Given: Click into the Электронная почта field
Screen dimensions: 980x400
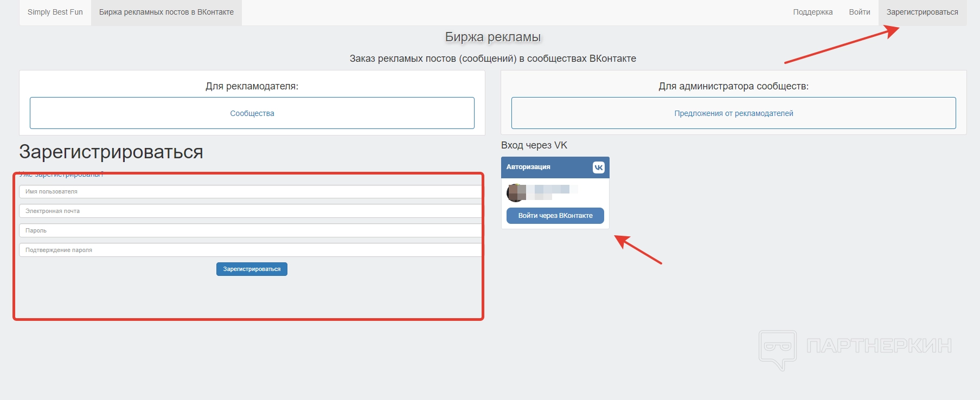Looking at the screenshot, I should [x=251, y=211].
